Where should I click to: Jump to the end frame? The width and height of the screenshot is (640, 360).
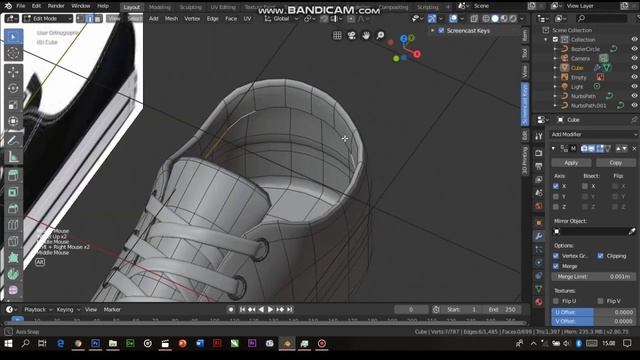point(289,310)
